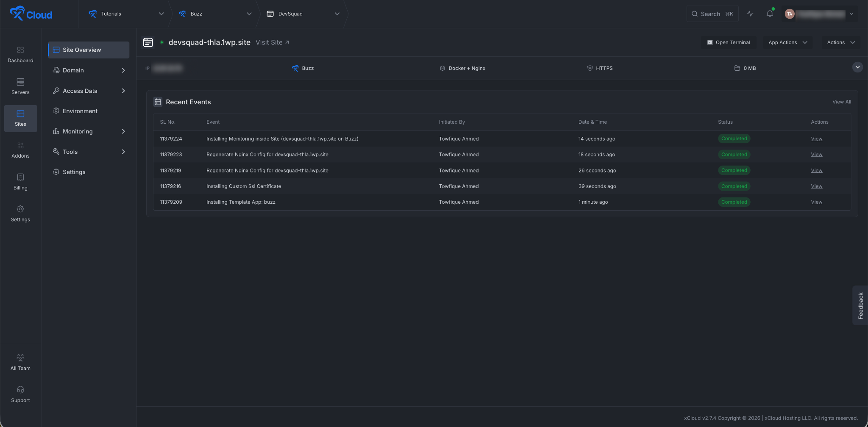868x427 pixels.
Task: Open the App Actions dropdown
Action: (788, 42)
